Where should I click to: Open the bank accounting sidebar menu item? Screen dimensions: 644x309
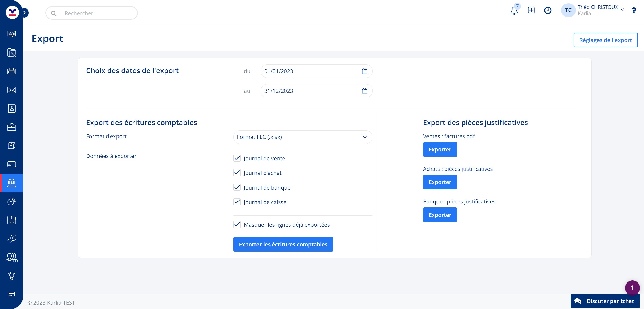[x=11, y=183]
